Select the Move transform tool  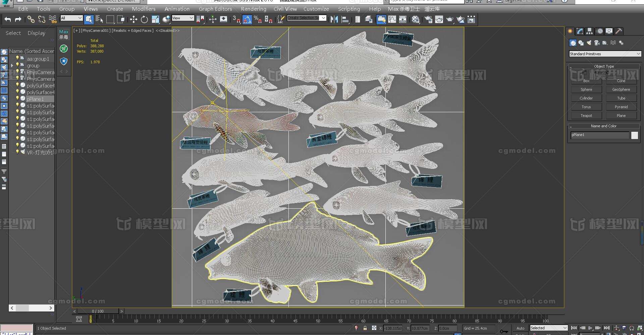coord(133,19)
